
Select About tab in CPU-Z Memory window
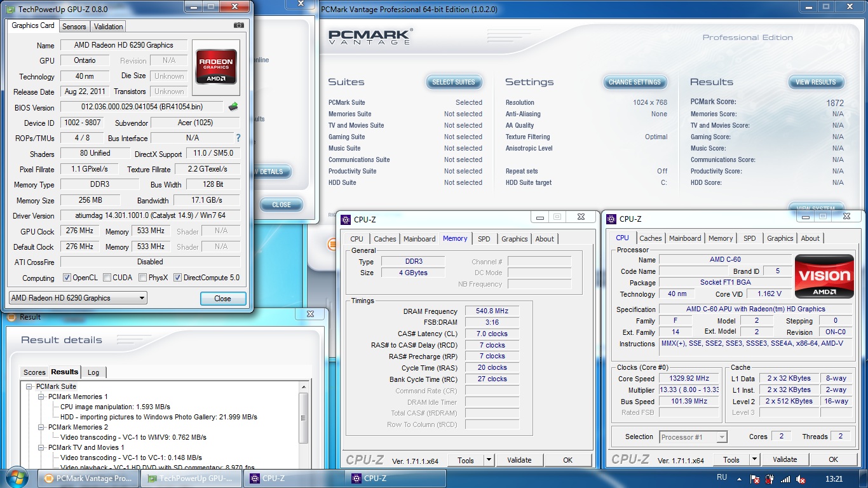[x=545, y=239]
